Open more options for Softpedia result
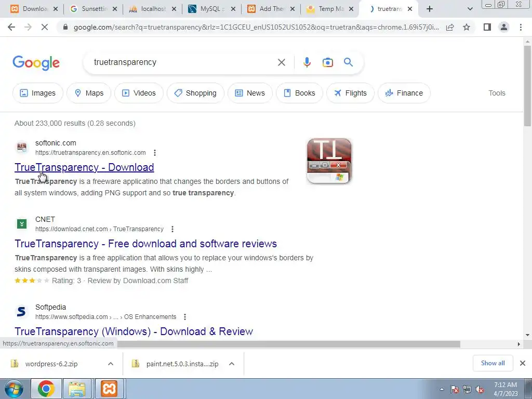532x399 pixels. (185, 317)
